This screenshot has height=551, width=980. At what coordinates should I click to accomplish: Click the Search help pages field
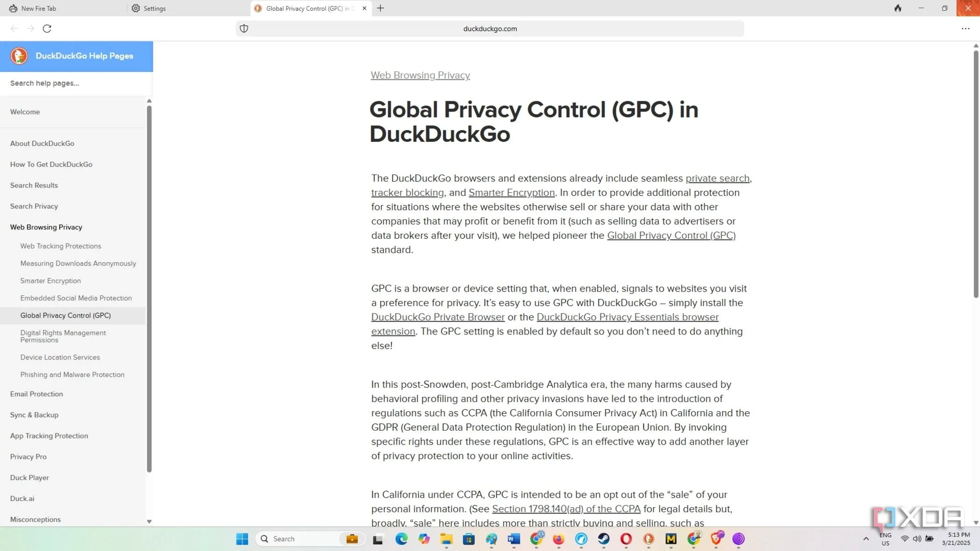pos(76,83)
